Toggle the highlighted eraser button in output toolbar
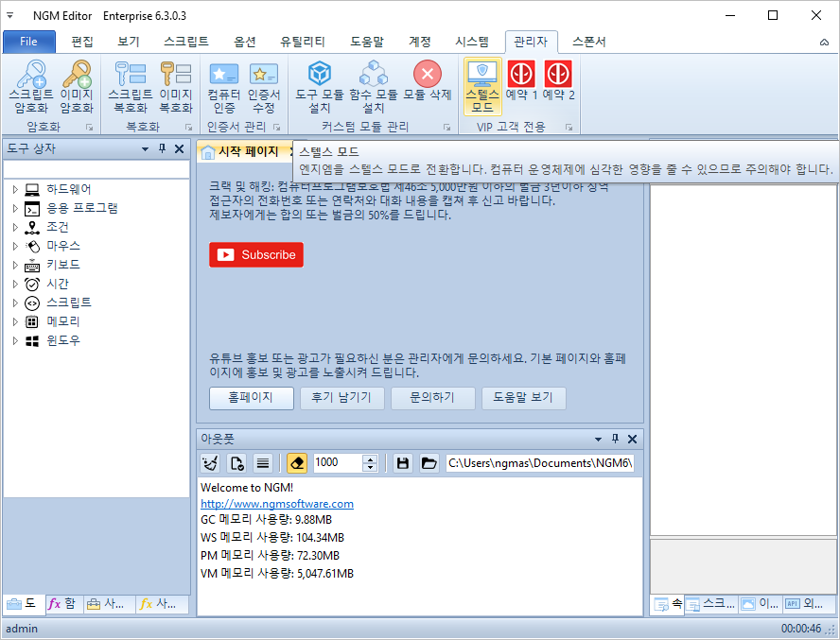The height and width of the screenshot is (640, 840). point(297,463)
